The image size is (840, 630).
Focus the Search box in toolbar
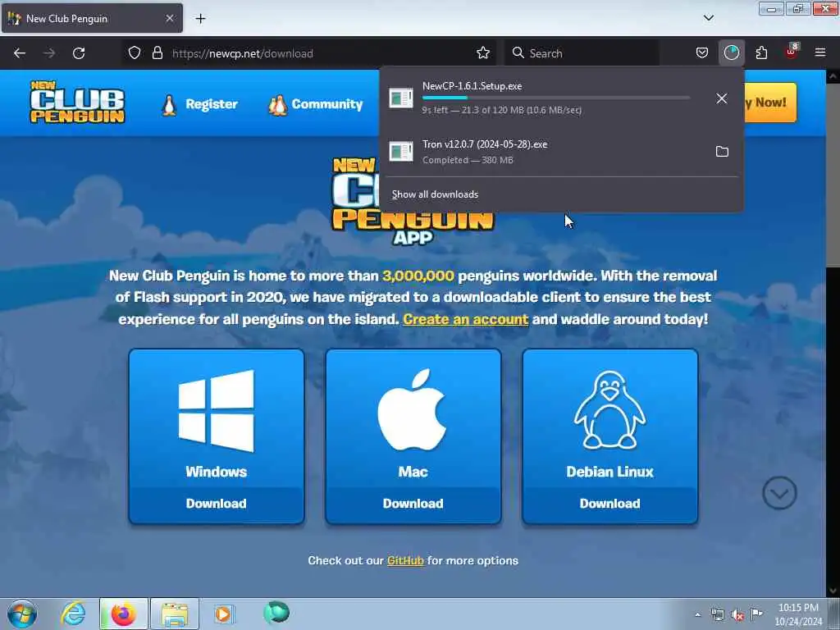point(582,53)
